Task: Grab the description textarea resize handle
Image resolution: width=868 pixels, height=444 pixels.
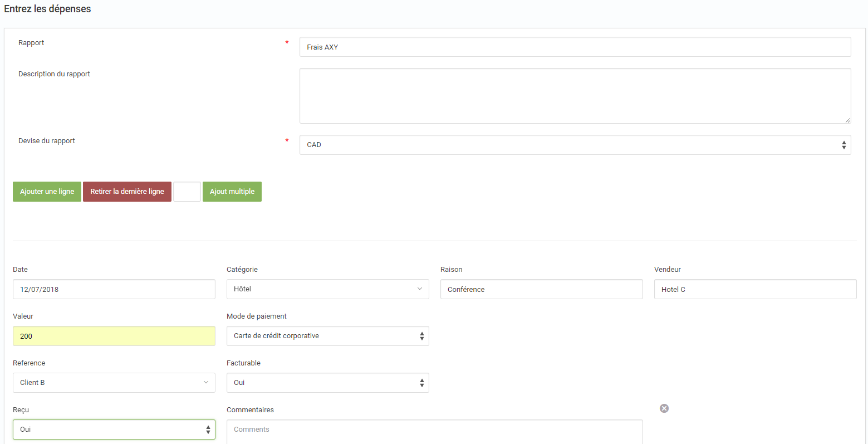Action: (847, 120)
